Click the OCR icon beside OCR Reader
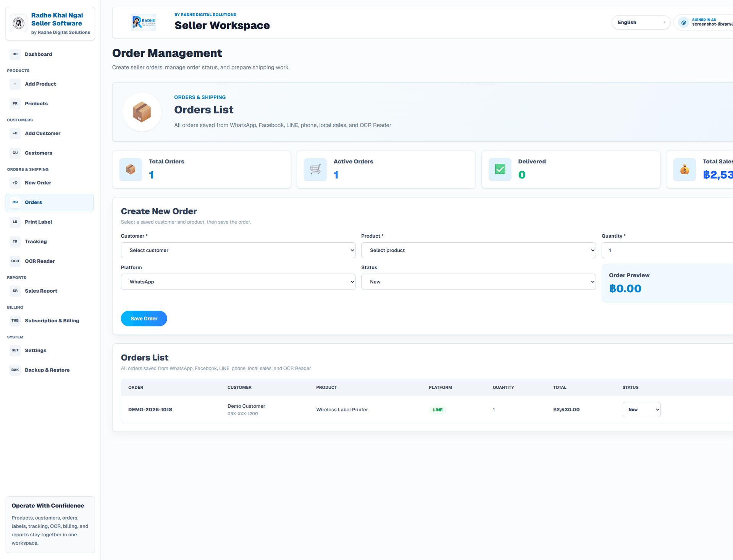Screen dimensions: 733x560 (x=15, y=261)
